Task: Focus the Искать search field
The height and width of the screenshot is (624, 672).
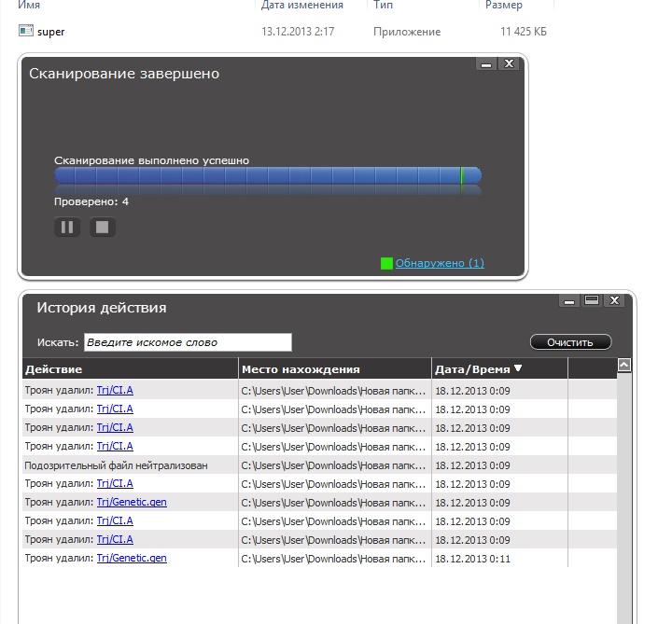Action: pos(188,342)
